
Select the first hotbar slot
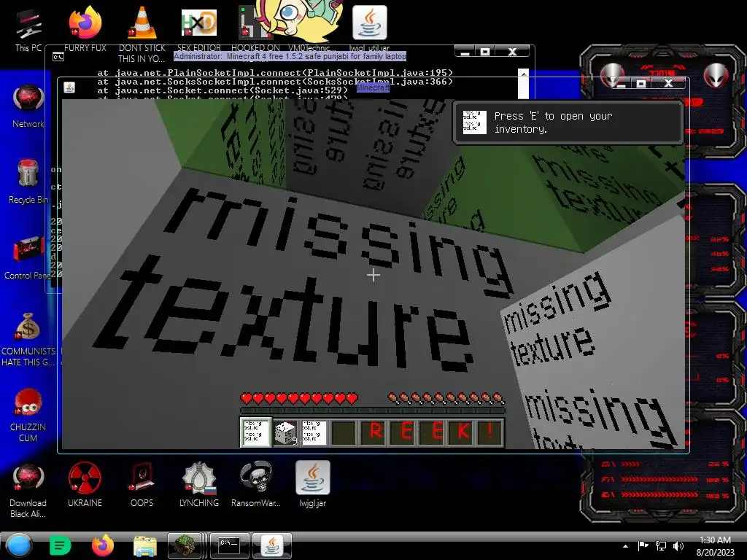click(256, 432)
